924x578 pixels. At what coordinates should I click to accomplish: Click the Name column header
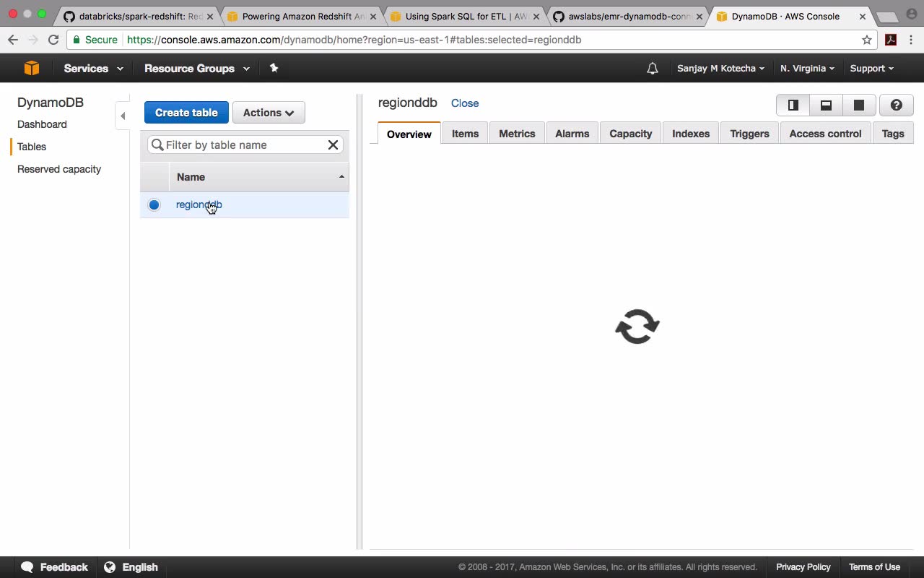[x=259, y=177]
